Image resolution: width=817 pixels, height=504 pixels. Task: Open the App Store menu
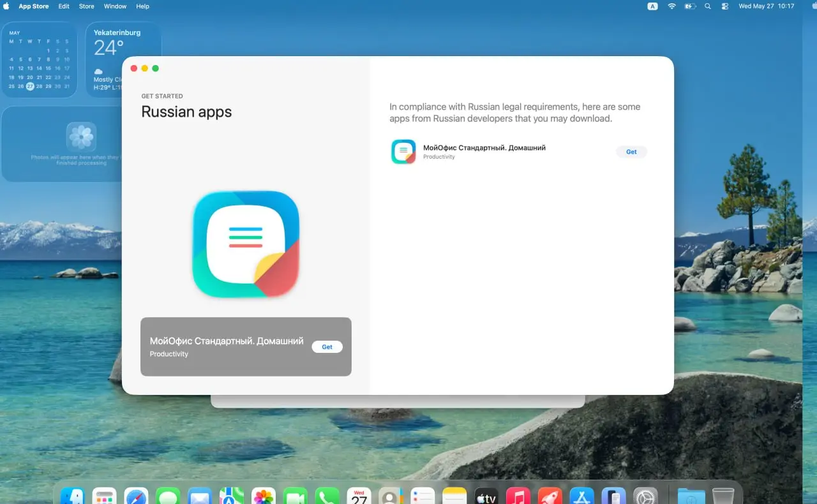point(34,6)
